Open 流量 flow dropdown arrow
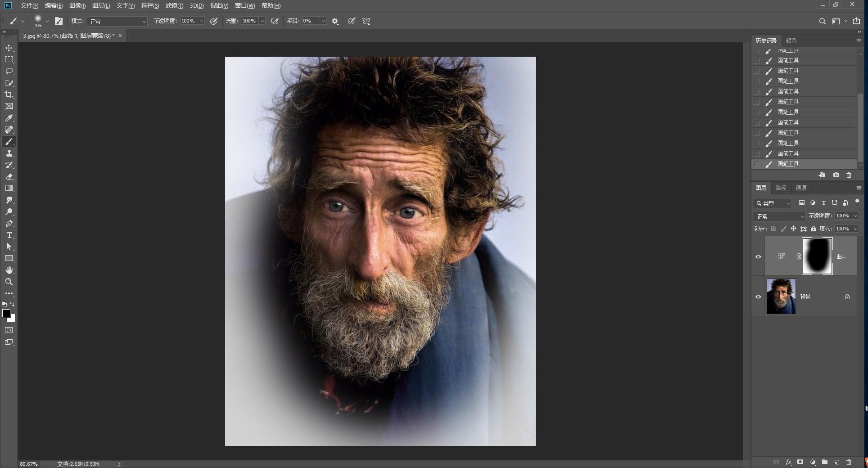 pos(262,21)
